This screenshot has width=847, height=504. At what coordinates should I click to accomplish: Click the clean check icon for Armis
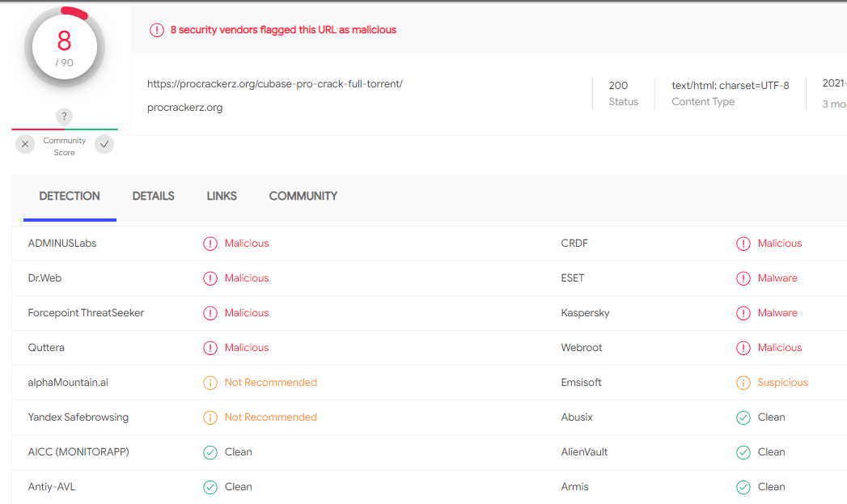(743, 487)
